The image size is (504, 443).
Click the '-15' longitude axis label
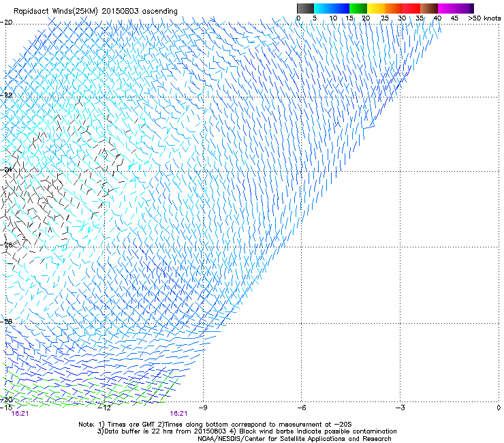(x=6, y=408)
